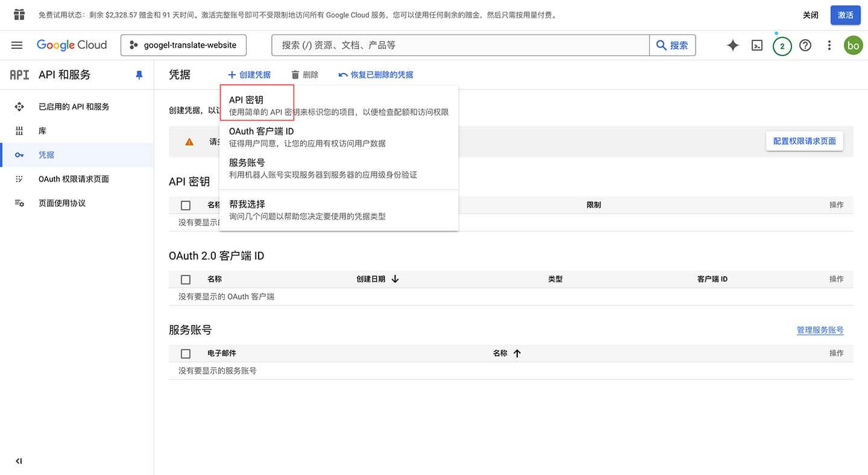
Task: Click the key icon next to 凭据
Action: [x=19, y=155]
